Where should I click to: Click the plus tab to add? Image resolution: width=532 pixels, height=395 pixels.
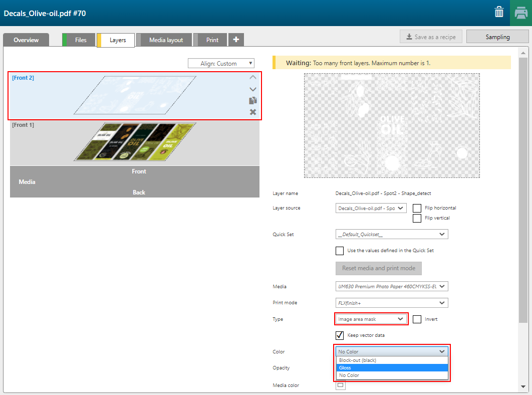point(236,40)
